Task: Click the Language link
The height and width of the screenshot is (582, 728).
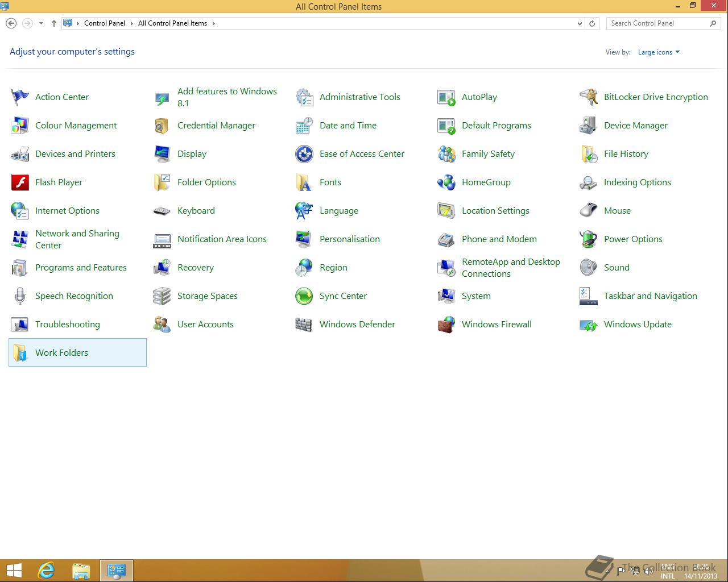Action: pos(339,211)
